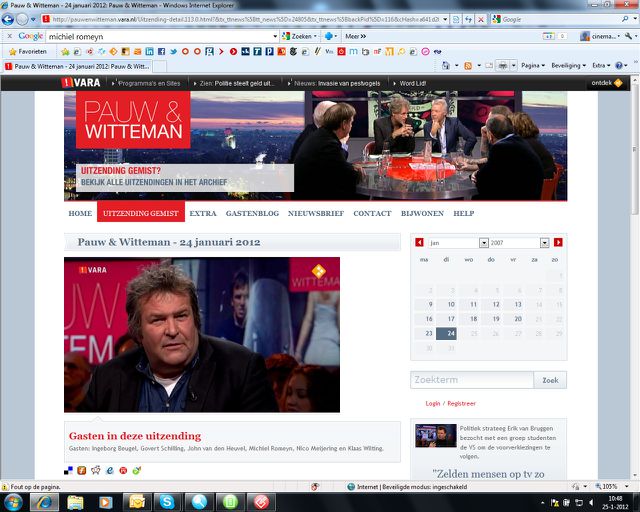This screenshot has width=640, height=512.
Task: Open the Erik van Bruggen video thumbnail
Action: point(436,436)
